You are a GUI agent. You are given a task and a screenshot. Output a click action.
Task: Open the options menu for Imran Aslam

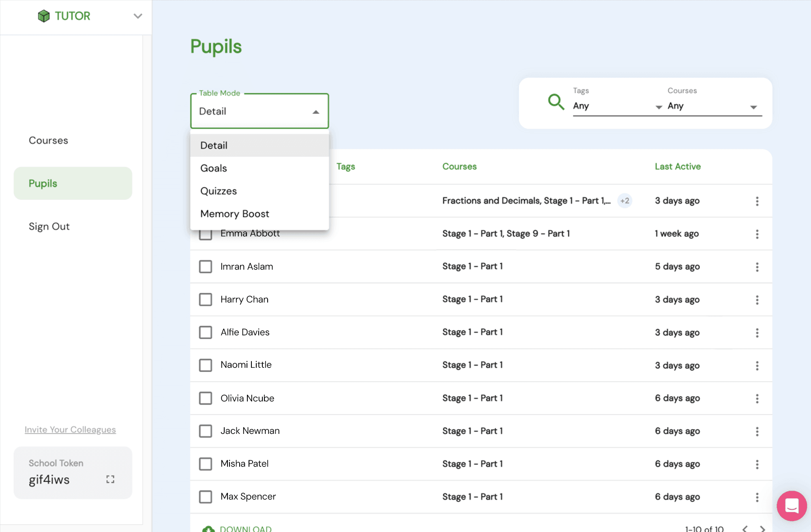(757, 267)
